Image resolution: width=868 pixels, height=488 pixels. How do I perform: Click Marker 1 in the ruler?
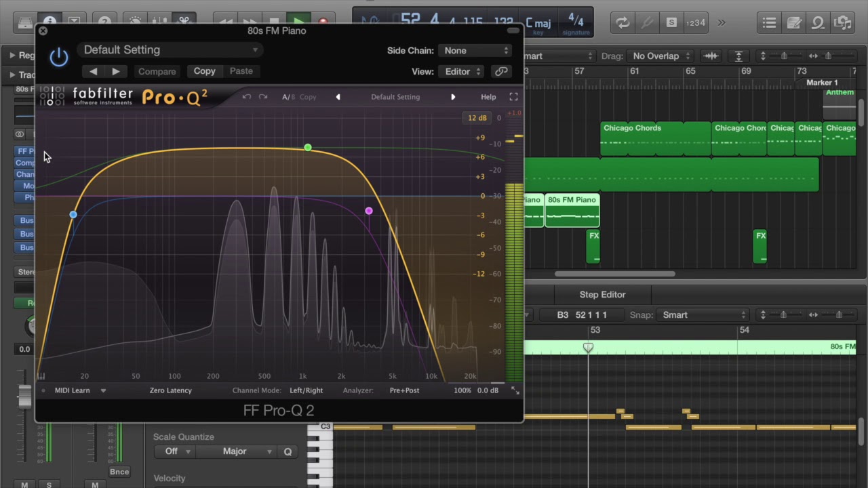click(x=821, y=83)
